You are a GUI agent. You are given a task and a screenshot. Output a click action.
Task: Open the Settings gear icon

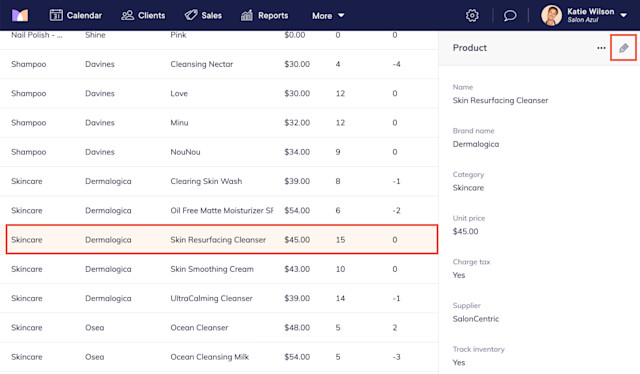click(472, 16)
